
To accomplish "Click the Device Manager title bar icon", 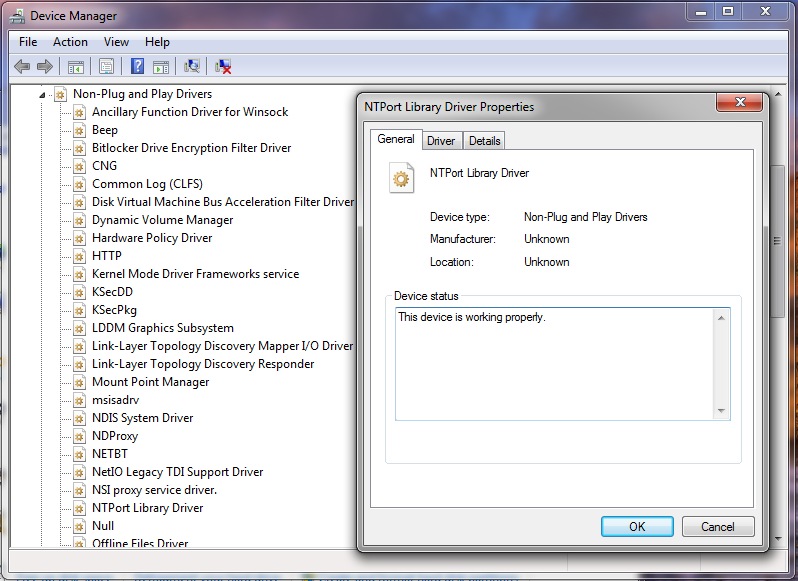I will (x=18, y=16).
